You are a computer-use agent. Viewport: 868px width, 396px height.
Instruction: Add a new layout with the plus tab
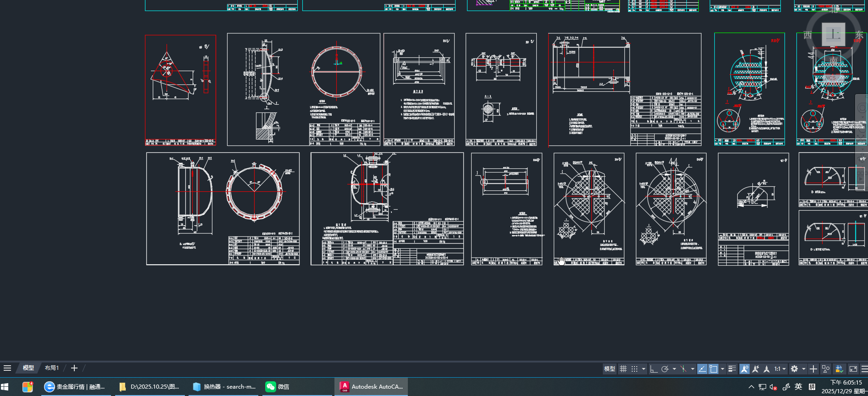click(74, 368)
